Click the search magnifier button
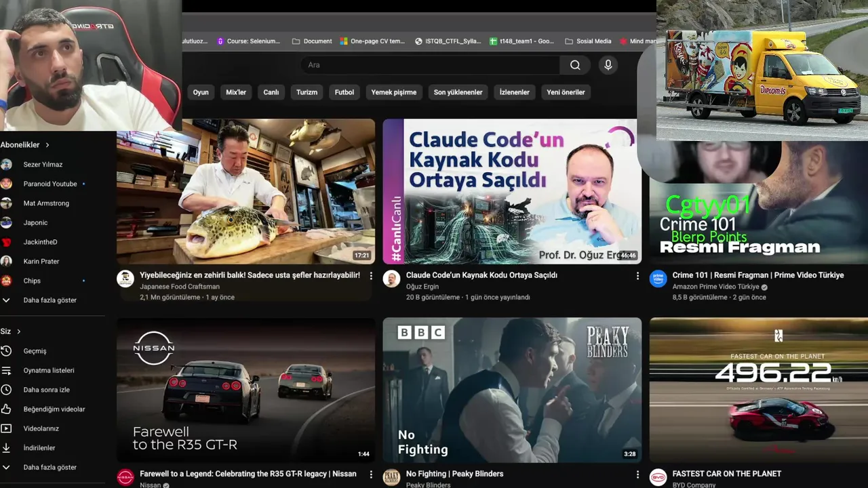Screen dimensions: 868x488 (575, 65)
